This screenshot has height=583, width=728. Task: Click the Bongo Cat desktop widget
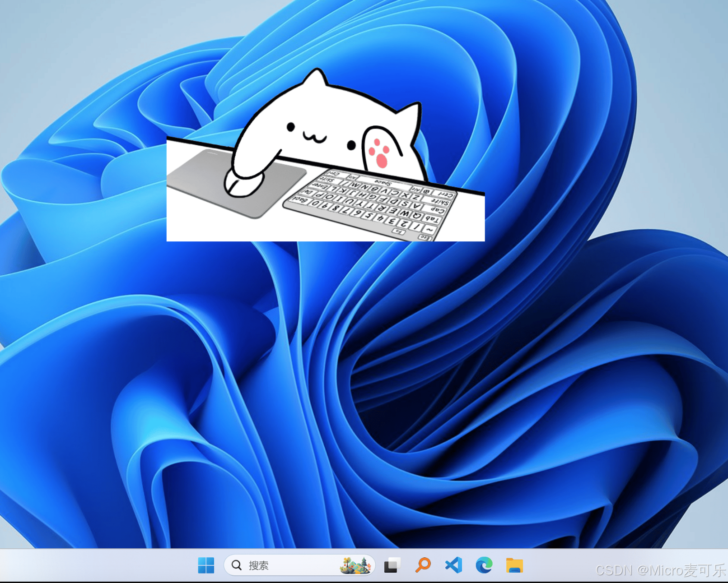coord(326,154)
